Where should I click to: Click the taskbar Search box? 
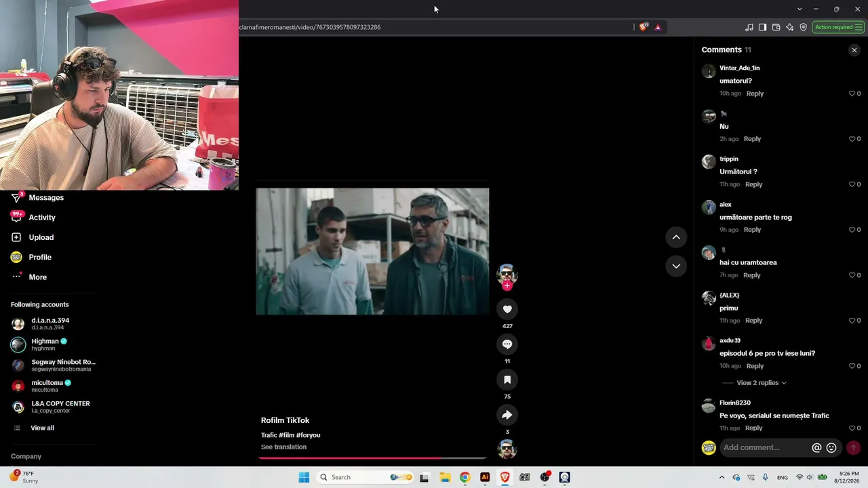(365, 477)
